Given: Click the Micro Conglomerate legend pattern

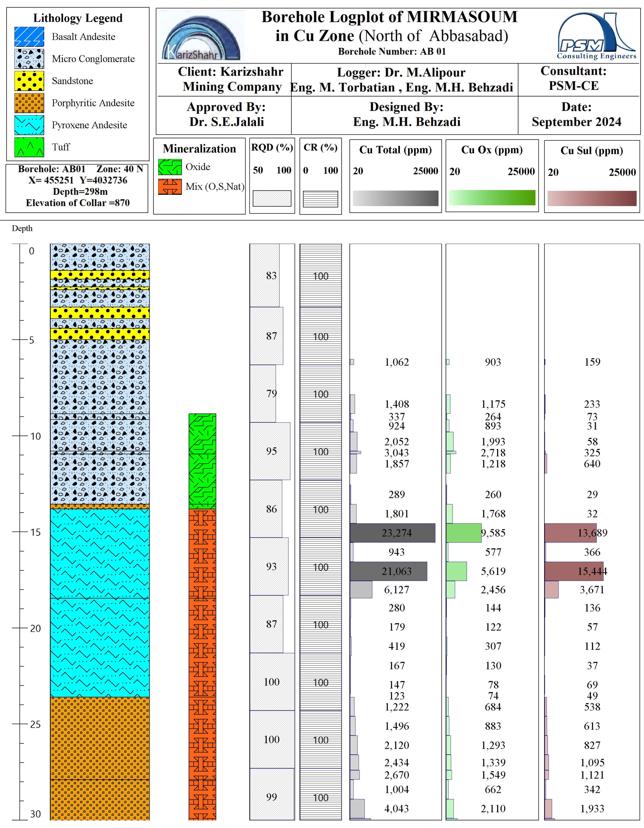Looking at the screenshot, I should pyautogui.click(x=29, y=59).
